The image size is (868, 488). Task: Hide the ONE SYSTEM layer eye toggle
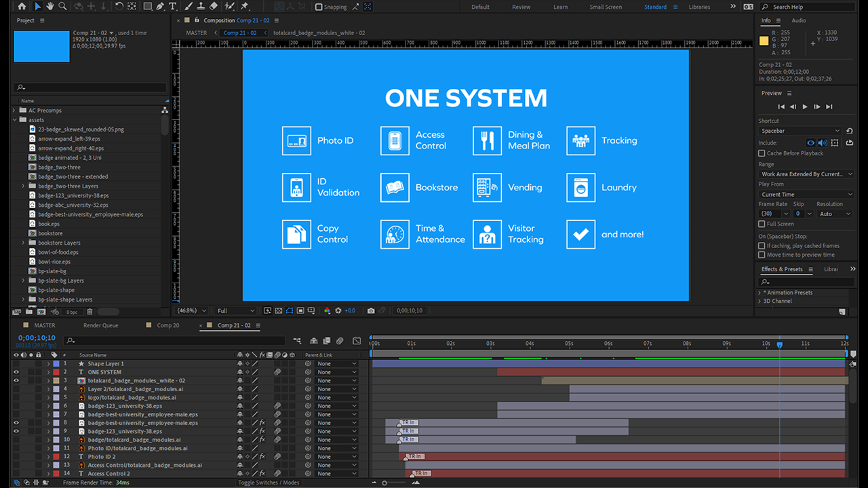click(x=16, y=372)
